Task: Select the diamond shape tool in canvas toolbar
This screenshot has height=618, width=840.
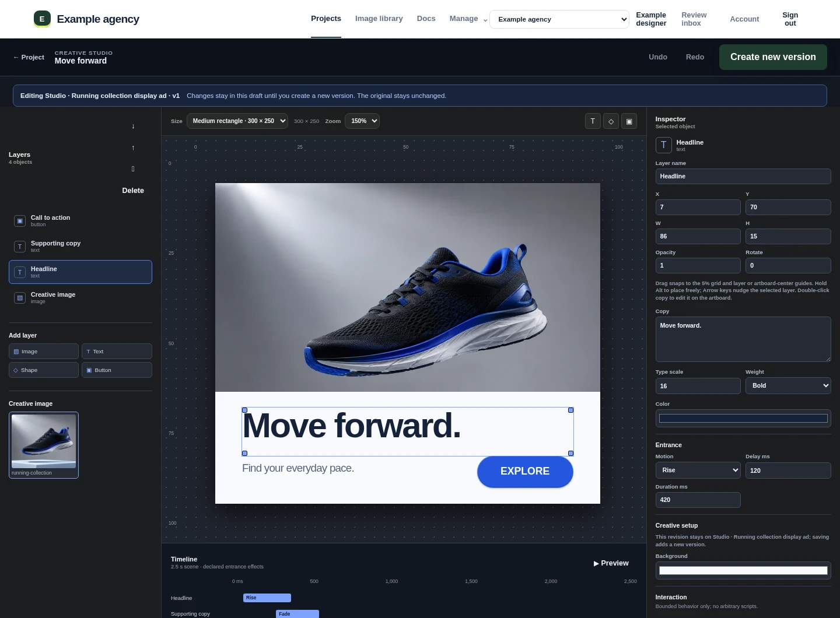Action: (611, 121)
